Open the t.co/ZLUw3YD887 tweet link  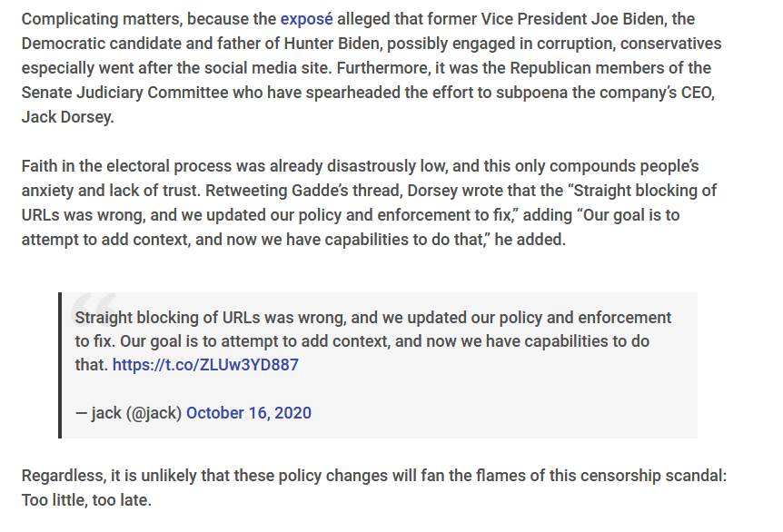pos(205,365)
